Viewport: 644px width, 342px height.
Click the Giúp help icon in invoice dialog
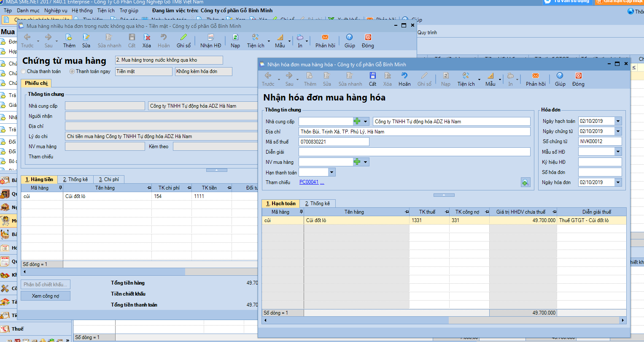560,79
